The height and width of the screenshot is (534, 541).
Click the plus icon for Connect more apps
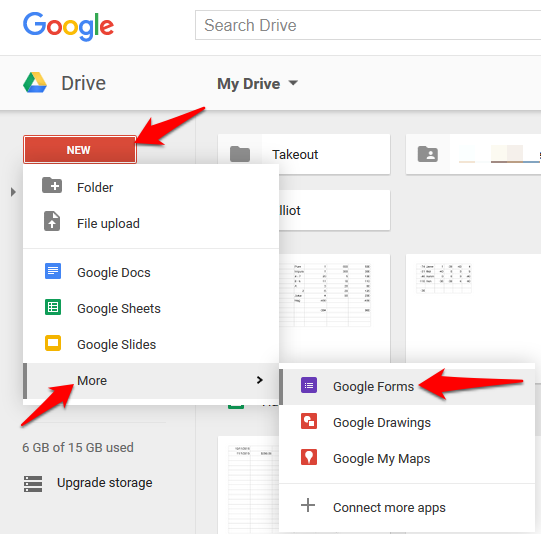[x=308, y=505]
